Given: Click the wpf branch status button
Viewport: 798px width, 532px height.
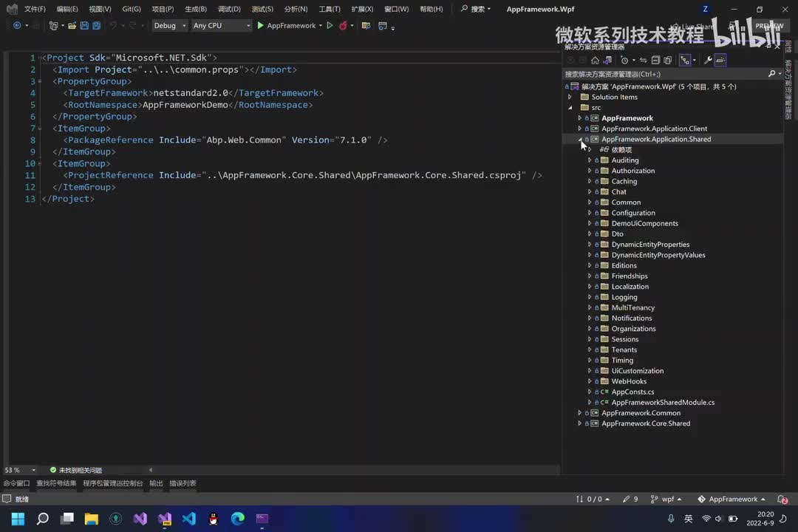Looking at the screenshot, I should [x=666, y=499].
